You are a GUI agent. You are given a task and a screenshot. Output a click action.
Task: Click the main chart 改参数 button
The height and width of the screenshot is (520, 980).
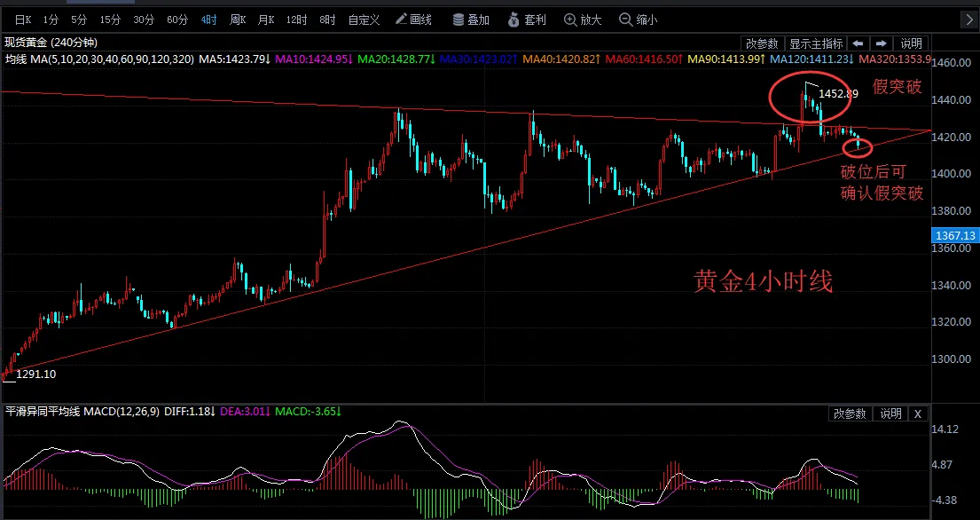763,43
